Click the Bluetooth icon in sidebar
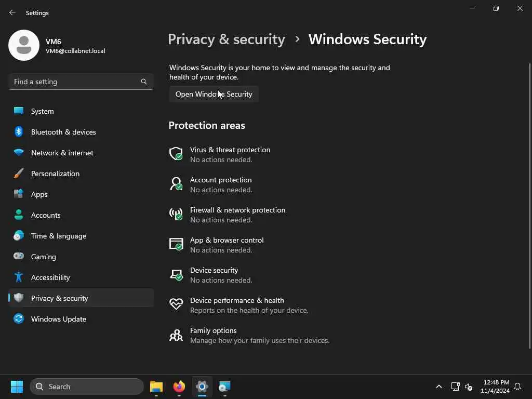 [19, 131]
